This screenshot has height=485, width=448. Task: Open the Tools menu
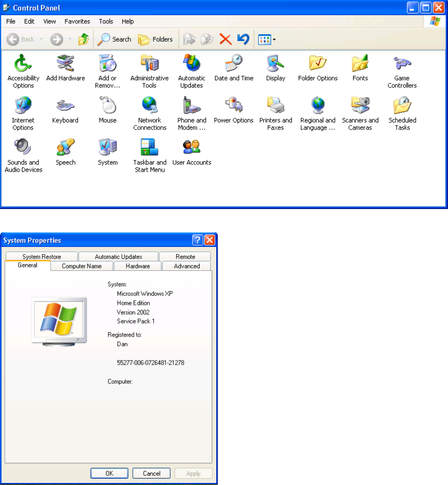pyautogui.click(x=106, y=21)
